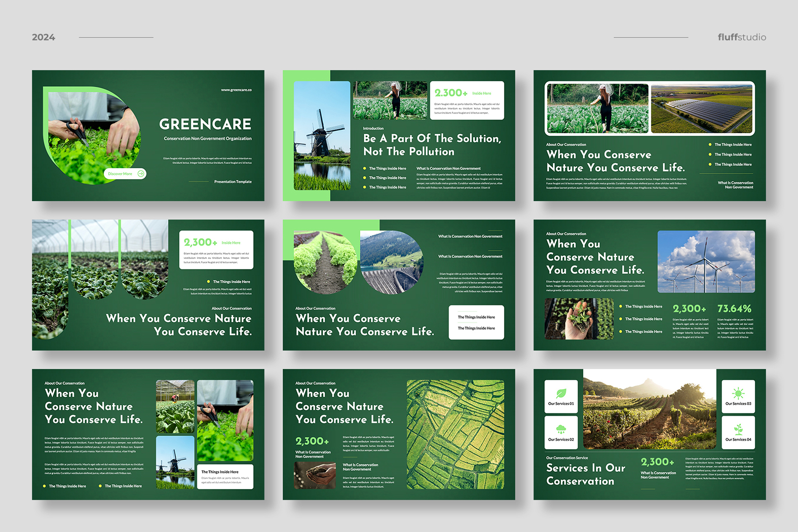Click the 2024 year label
Screen dimensions: 798x532
tap(43, 37)
